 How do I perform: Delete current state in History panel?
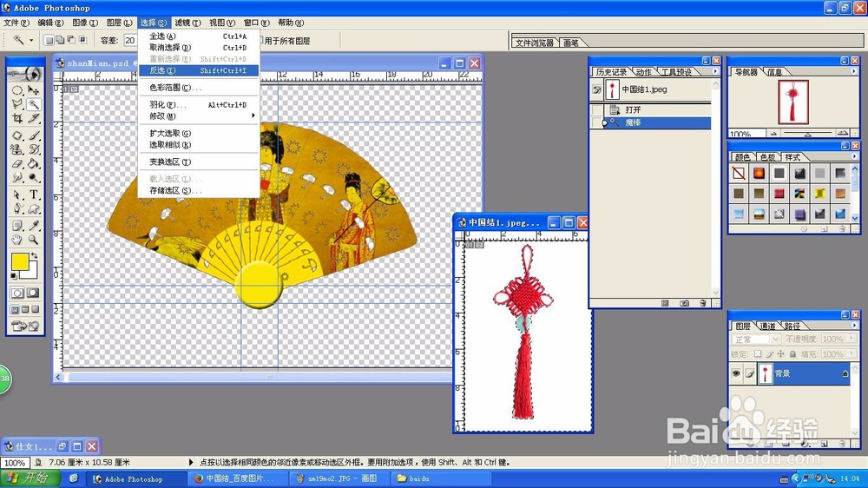[x=703, y=303]
